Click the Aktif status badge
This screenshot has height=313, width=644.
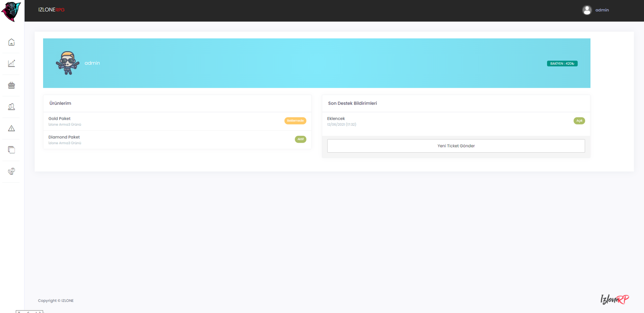click(x=300, y=139)
